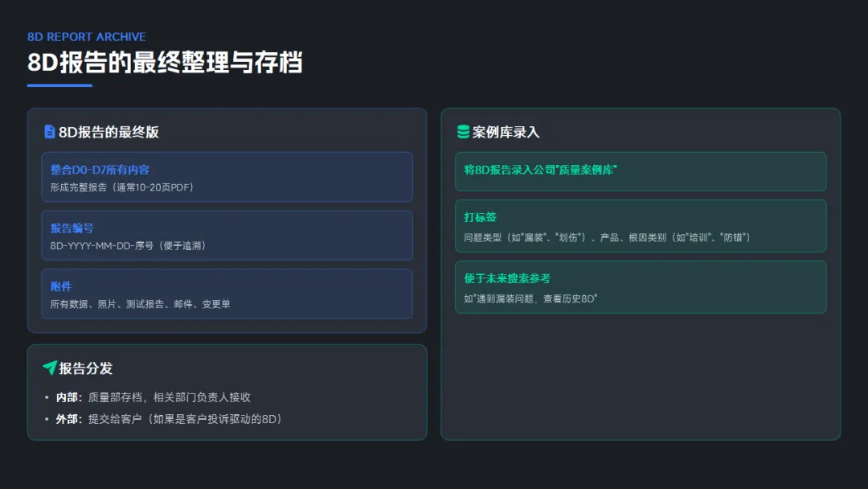Screen dimensions: 868x489
Task: Click the 外部 bullet item text
Action: click(x=169, y=419)
